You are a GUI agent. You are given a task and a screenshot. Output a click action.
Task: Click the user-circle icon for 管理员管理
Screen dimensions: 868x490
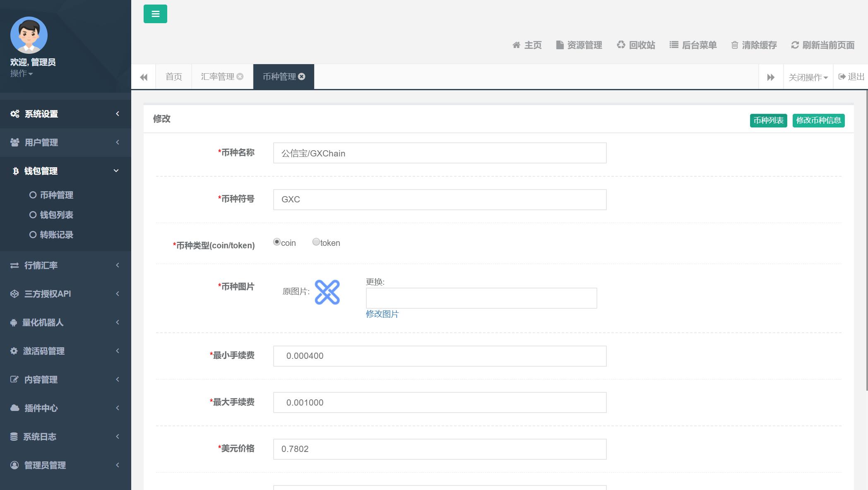pos(14,465)
